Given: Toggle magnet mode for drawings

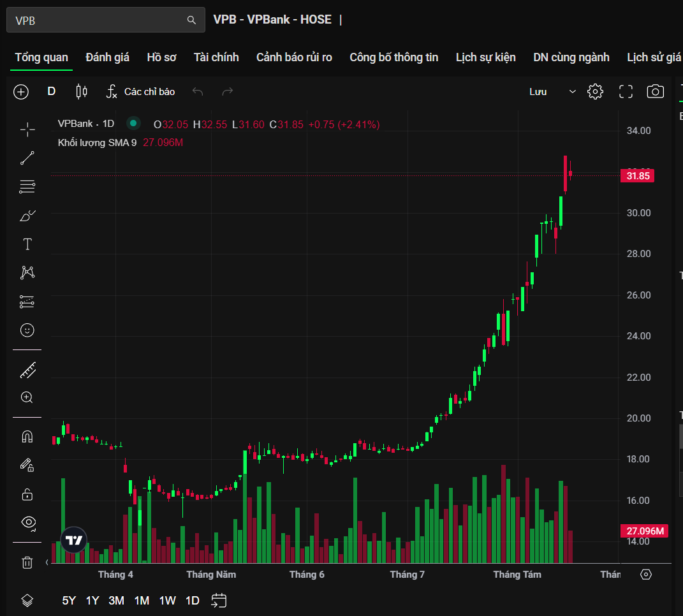Looking at the screenshot, I should 27,436.
